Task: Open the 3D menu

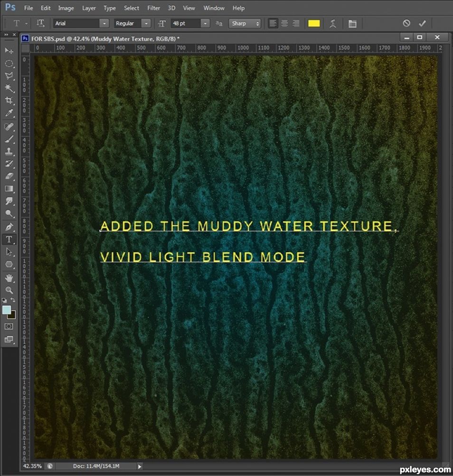Action: click(x=171, y=8)
